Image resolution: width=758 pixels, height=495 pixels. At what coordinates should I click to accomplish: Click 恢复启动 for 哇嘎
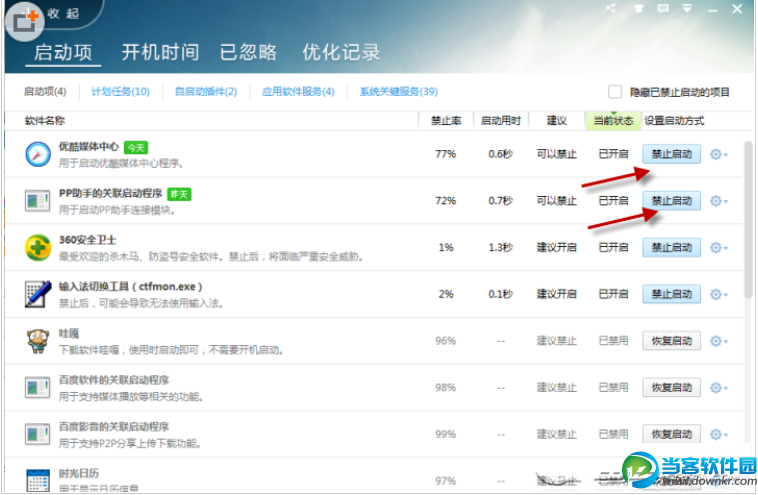tap(671, 341)
